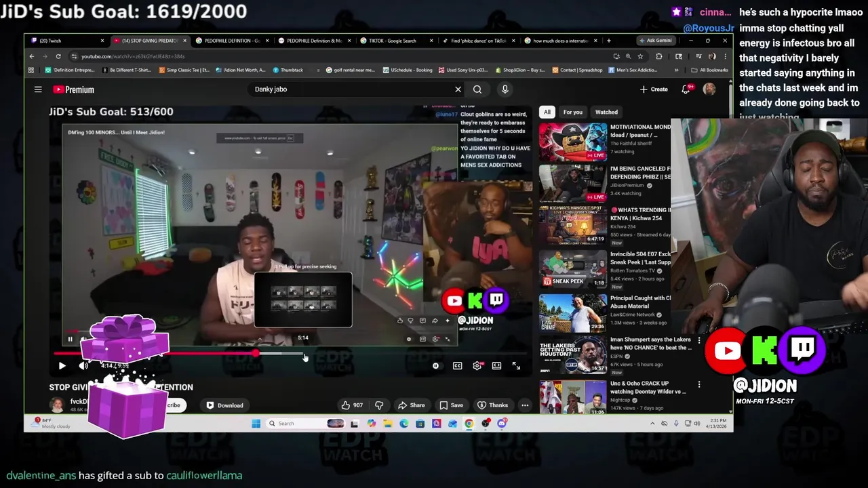
Task: Open the Chrome apps grid in bookmarks bar
Action: click(x=31, y=70)
